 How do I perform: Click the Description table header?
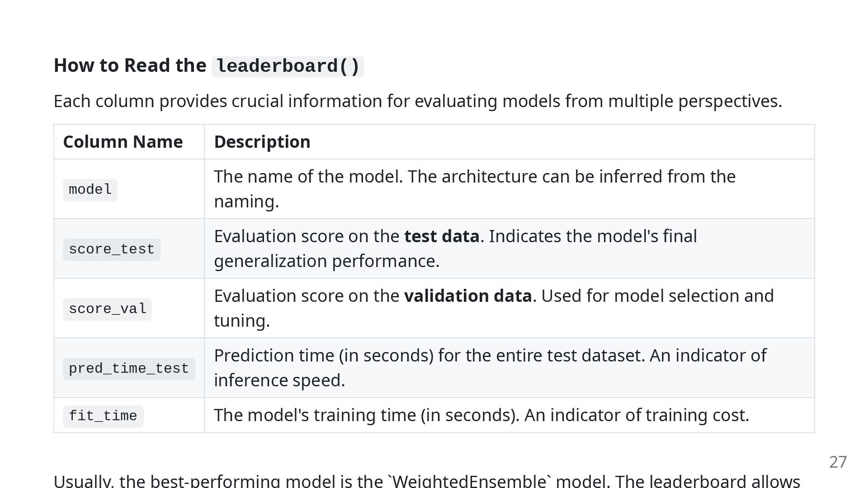click(262, 142)
